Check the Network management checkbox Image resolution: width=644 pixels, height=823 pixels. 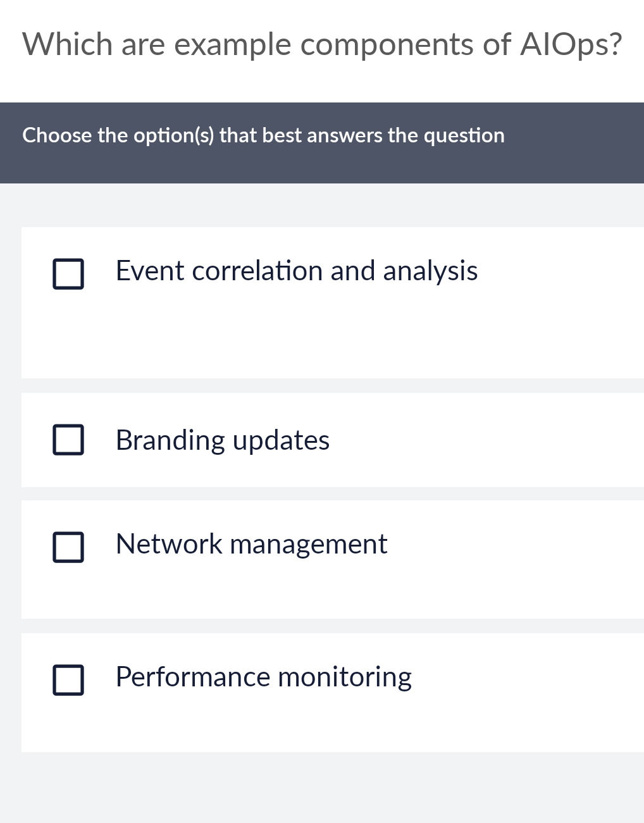(69, 547)
